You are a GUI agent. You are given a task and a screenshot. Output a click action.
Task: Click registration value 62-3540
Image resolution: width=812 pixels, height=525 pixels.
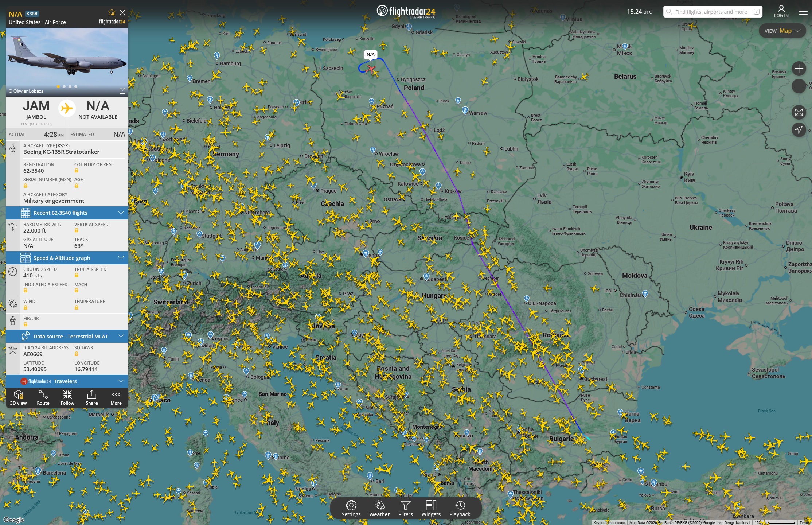click(x=34, y=171)
